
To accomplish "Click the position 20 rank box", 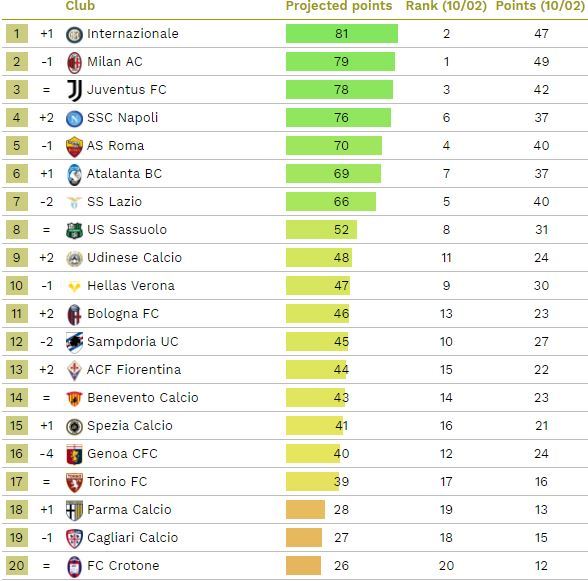I will click(x=17, y=566).
